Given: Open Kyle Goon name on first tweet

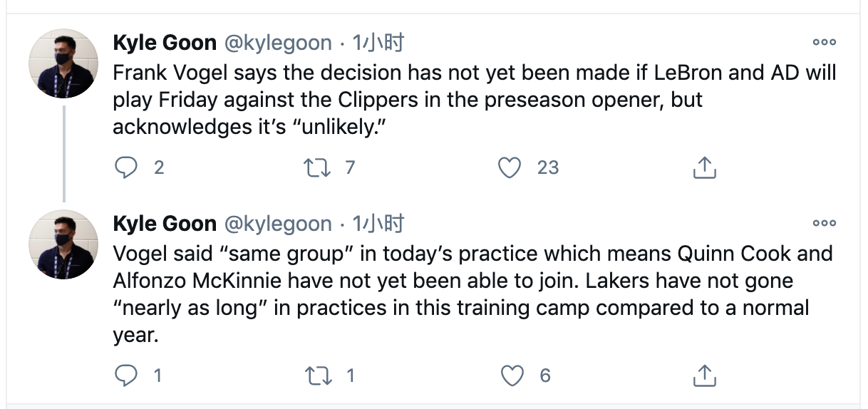Looking at the screenshot, I should coord(165,43).
